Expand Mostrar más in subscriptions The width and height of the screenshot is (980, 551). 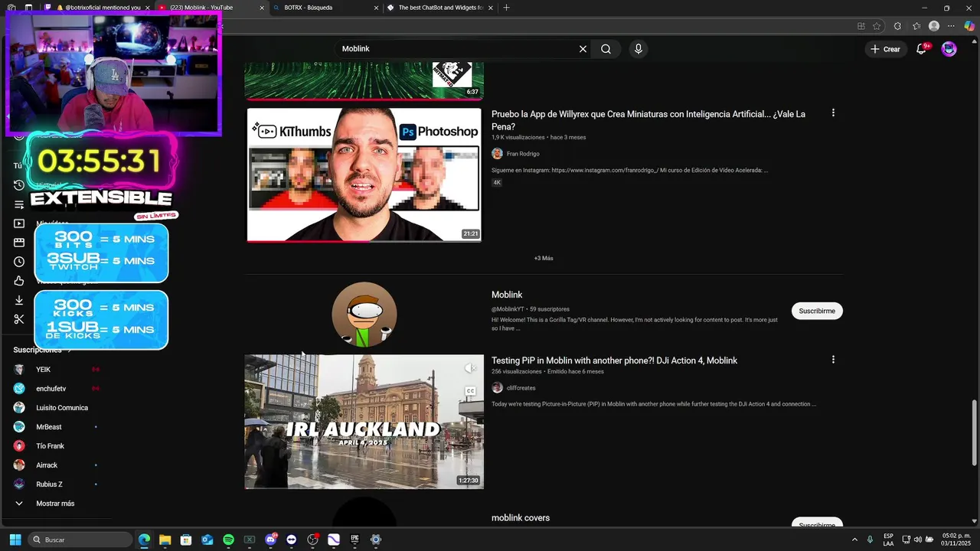55,504
